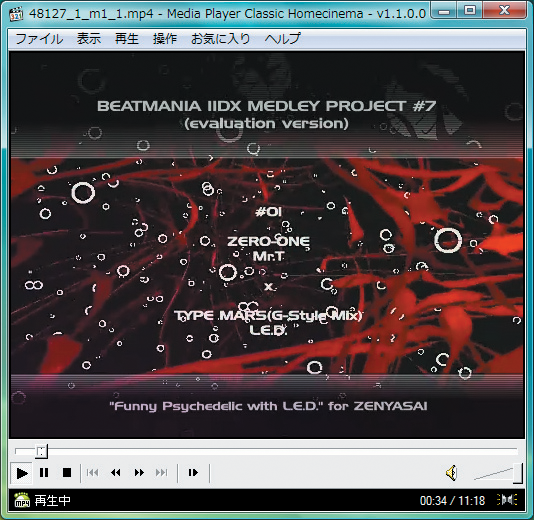Skip to the previous track
This screenshot has height=520, width=534.
click(x=93, y=473)
